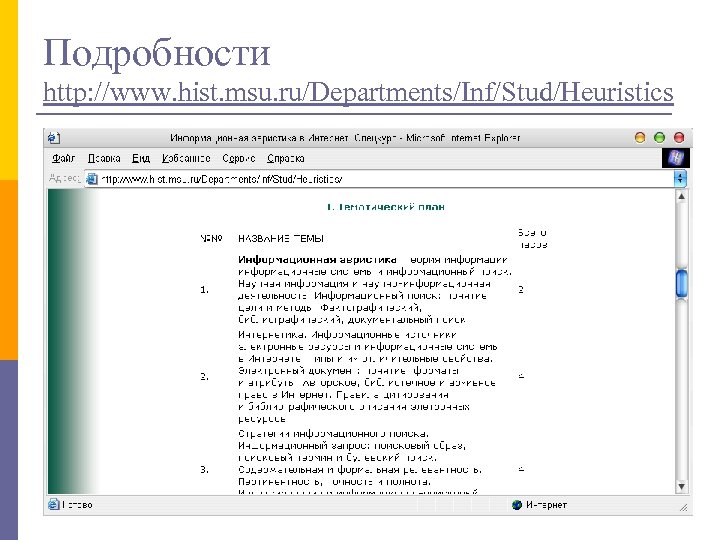The width and height of the screenshot is (720, 540).
Task: Click row number 3. in the table
Action: pyautogui.click(x=204, y=469)
